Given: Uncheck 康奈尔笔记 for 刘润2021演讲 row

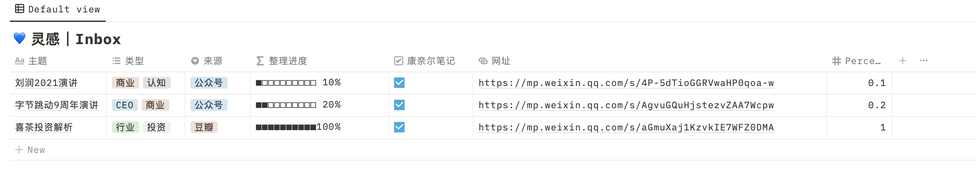Looking at the screenshot, I should 399,82.
